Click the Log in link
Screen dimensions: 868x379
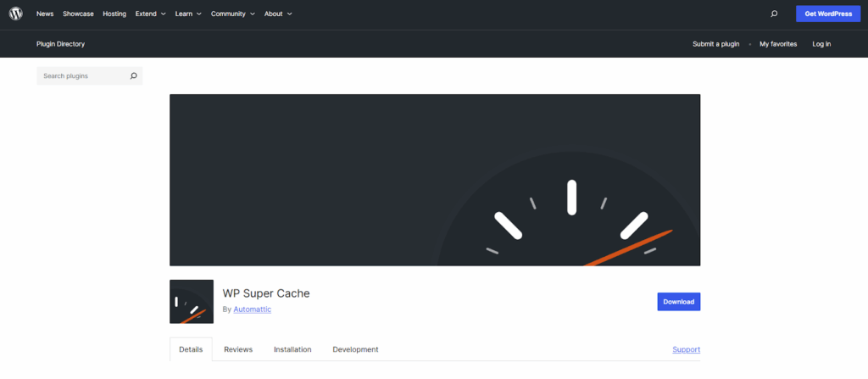point(821,44)
